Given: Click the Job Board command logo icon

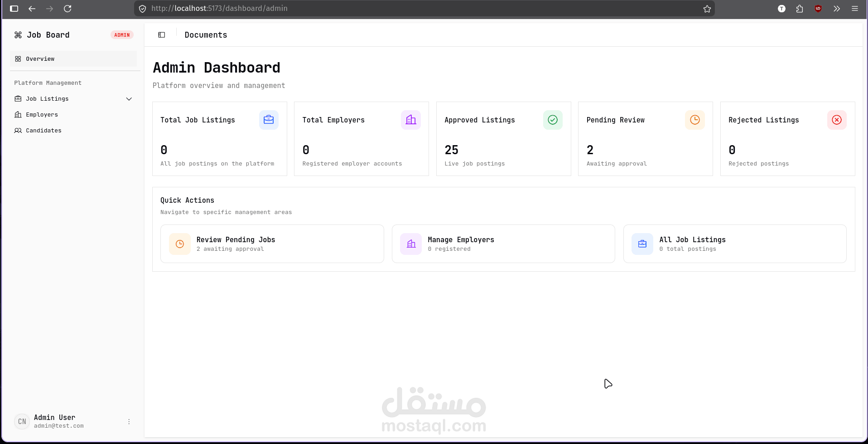Looking at the screenshot, I should click(x=18, y=35).
